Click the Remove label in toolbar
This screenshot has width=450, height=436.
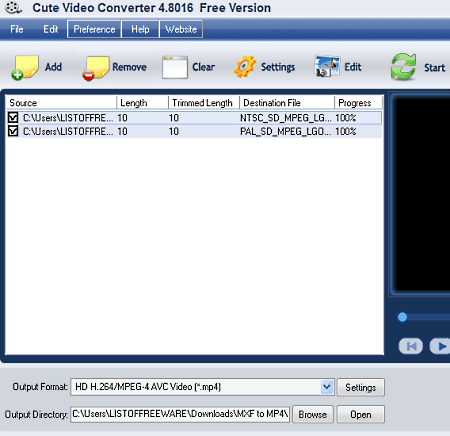click(x=129, y=67)
